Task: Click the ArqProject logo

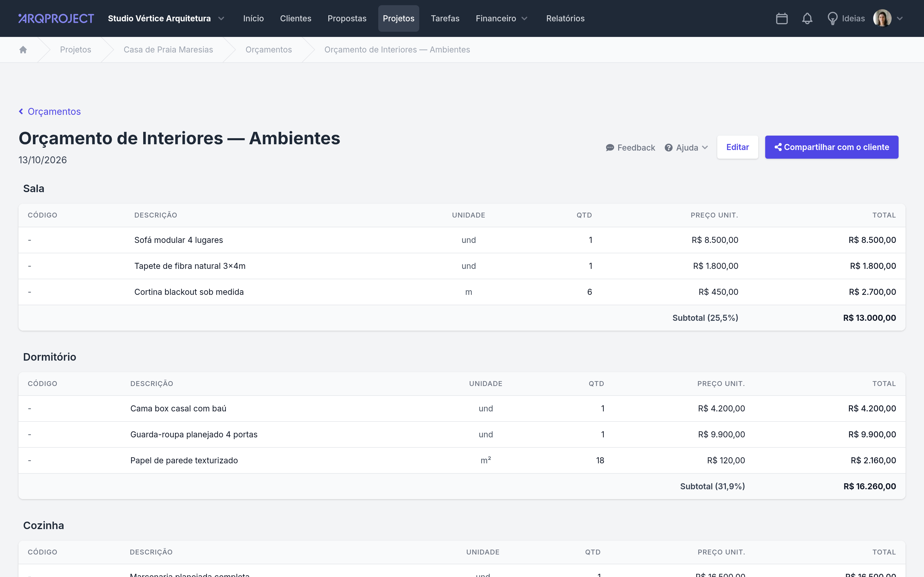Action: (x=56, y=18)
